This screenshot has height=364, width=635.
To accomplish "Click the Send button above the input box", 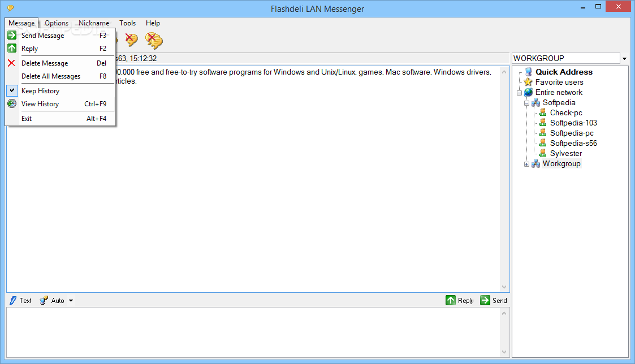I will [493, 301].
